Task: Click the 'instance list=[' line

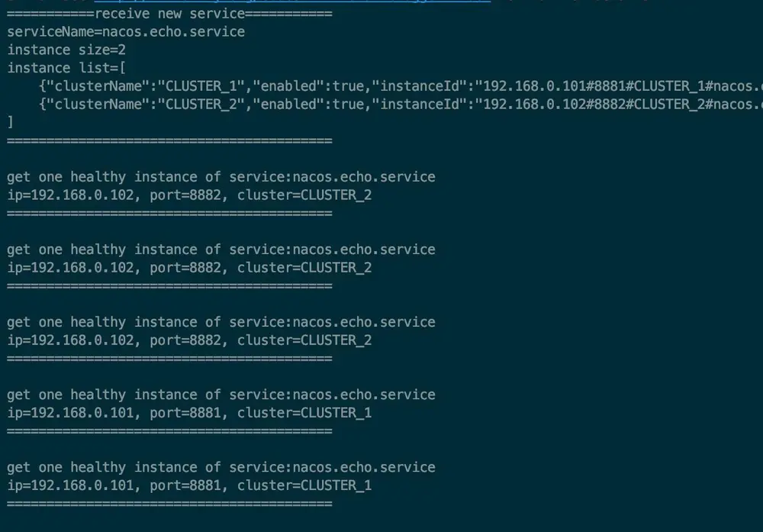Action: coord(66,68)
